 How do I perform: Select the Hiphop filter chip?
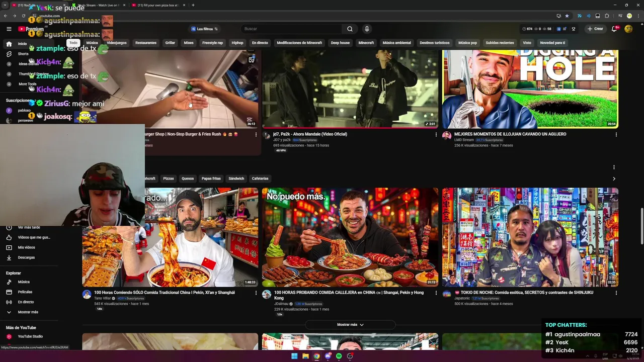tap(237, 43)
